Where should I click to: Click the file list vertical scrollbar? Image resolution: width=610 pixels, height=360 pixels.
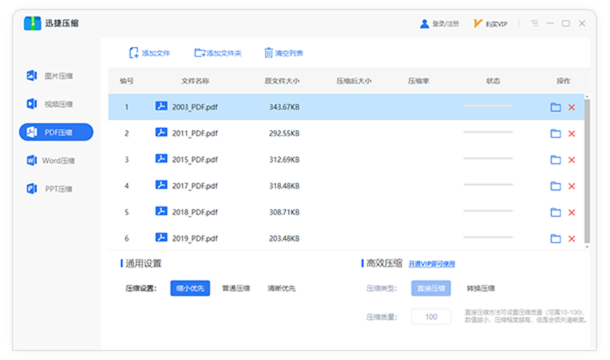[587, 171]
